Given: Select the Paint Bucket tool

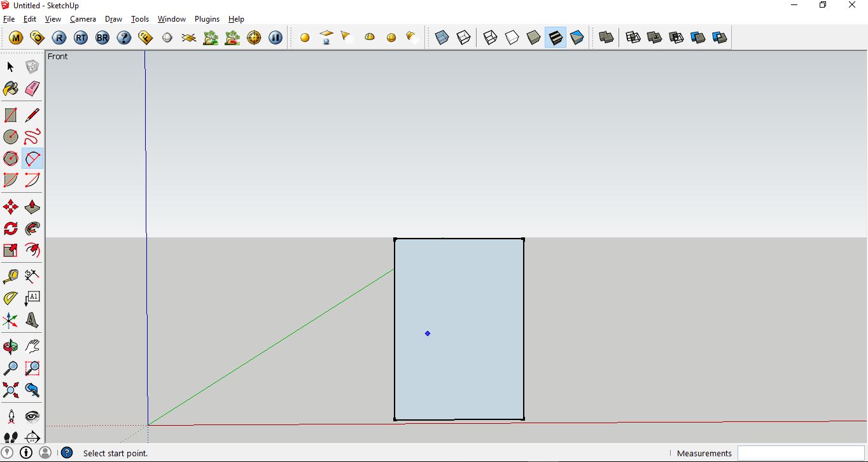Looking at the screenshot, I should tap(10, 89).
